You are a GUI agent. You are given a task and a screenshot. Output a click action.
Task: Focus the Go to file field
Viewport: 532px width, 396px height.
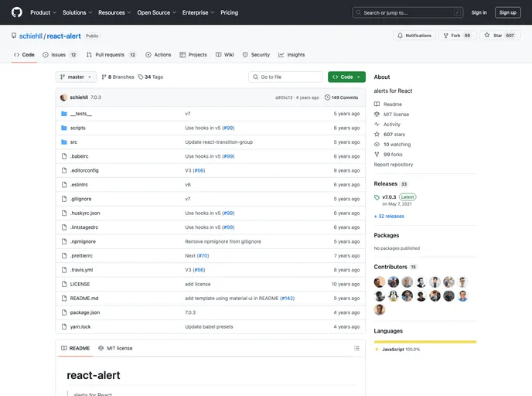point(285,77)
